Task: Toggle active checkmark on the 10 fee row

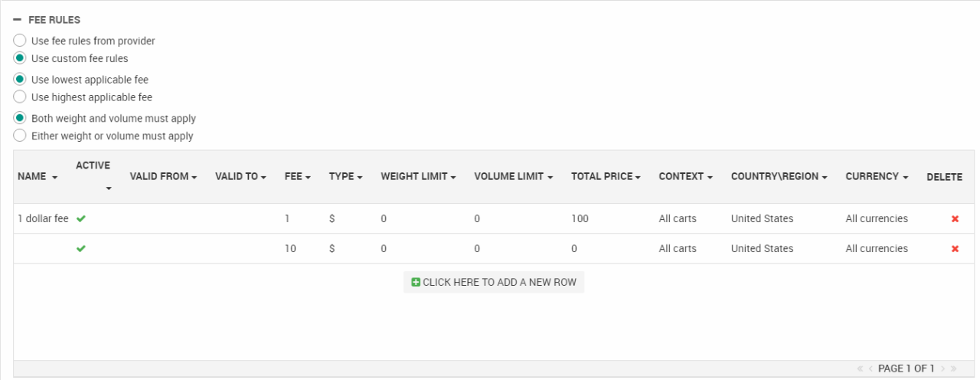Action: point(81,249)
